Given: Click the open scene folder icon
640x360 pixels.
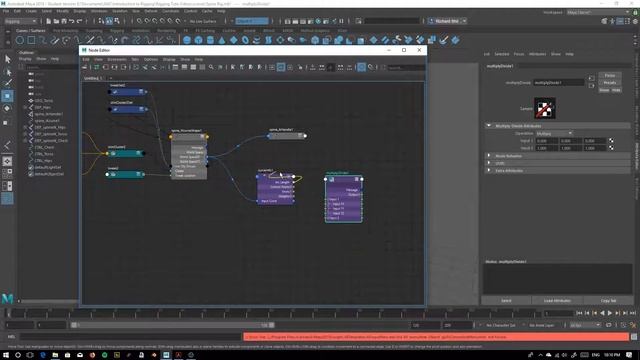Looking at the screenshot, I should (56, 21).
